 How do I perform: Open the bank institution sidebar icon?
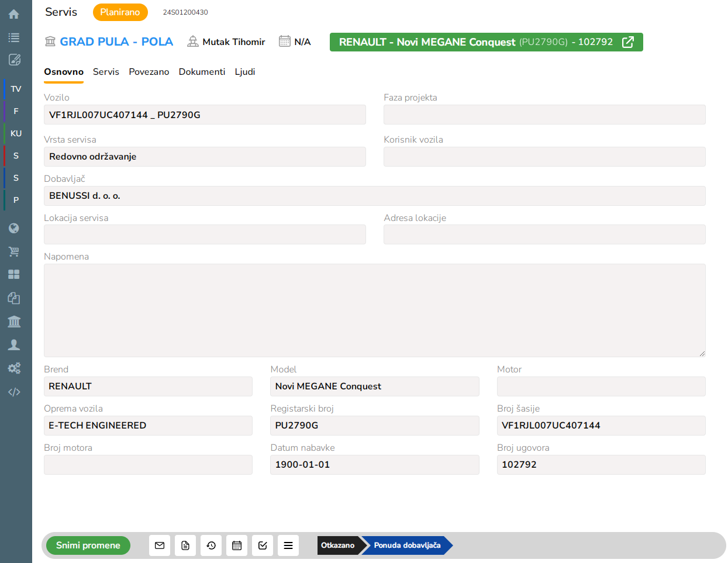(14, 321)
